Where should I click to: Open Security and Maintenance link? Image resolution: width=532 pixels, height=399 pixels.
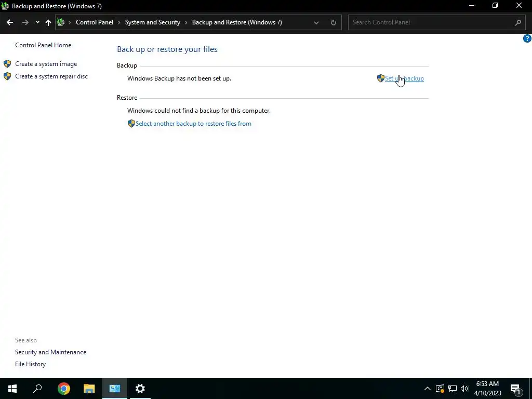(50, 352)
